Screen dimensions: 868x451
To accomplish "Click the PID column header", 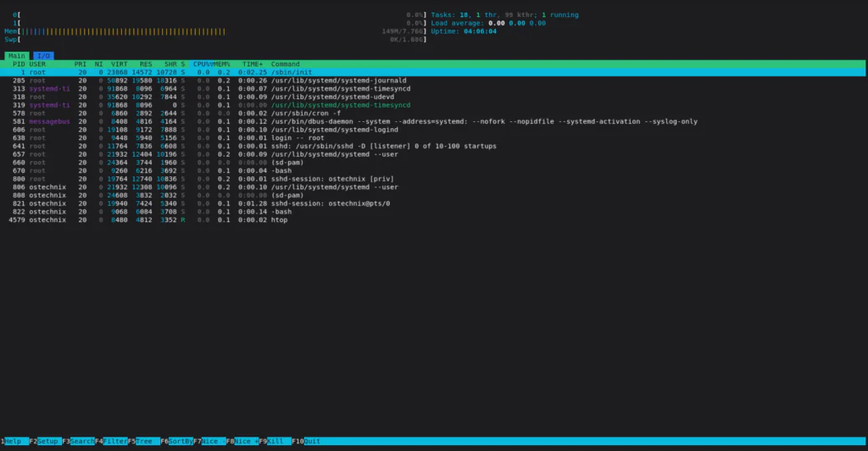I will (x=19, y=64).
